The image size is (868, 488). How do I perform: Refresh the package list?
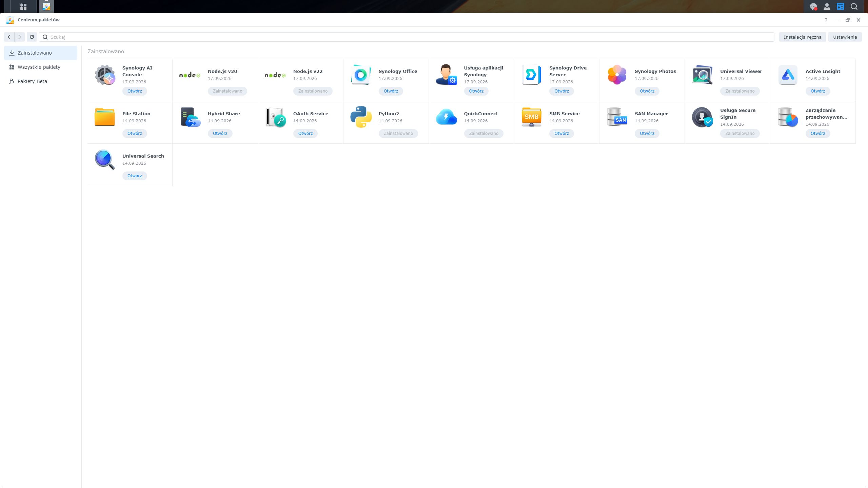point(32,37)
